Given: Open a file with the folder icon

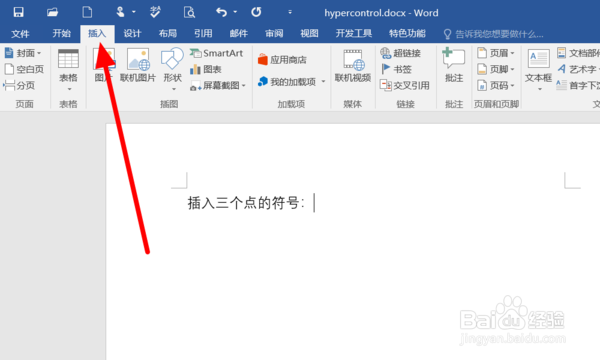Looking at the screenshot, I should tap(52, 12).
